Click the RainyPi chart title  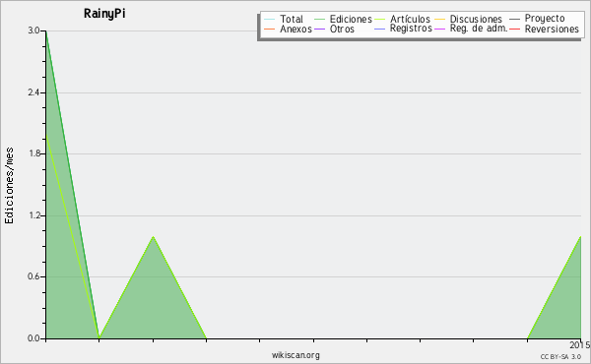[x=104, y=14]
